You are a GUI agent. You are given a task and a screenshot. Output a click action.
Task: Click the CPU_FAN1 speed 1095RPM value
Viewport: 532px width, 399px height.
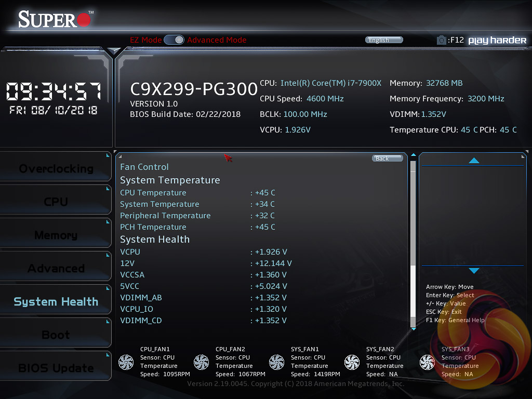177,374
